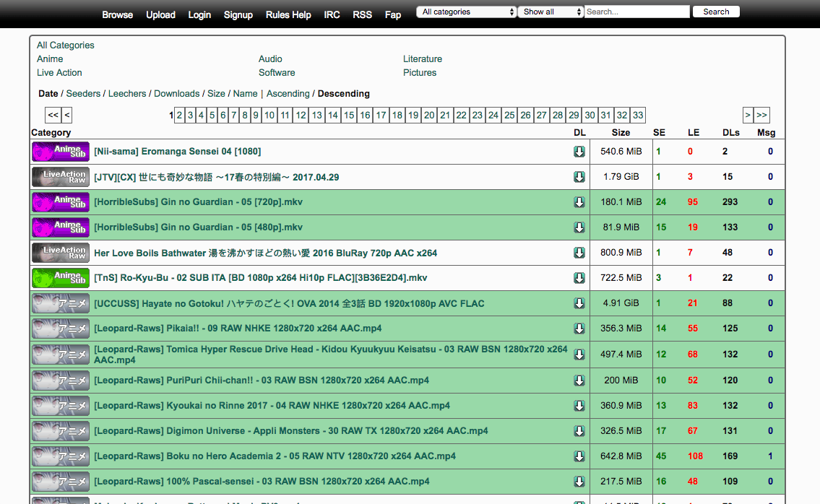The width and height of the screenshot is (820, 504).
Task: Open the All categories dropdown
Action: point(466,12)
